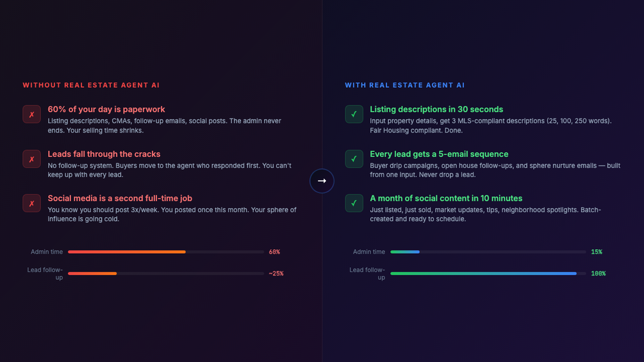Click 'Every lead gets a 5-email sequence'
This screenshot has height=362, width=644.
439,154
